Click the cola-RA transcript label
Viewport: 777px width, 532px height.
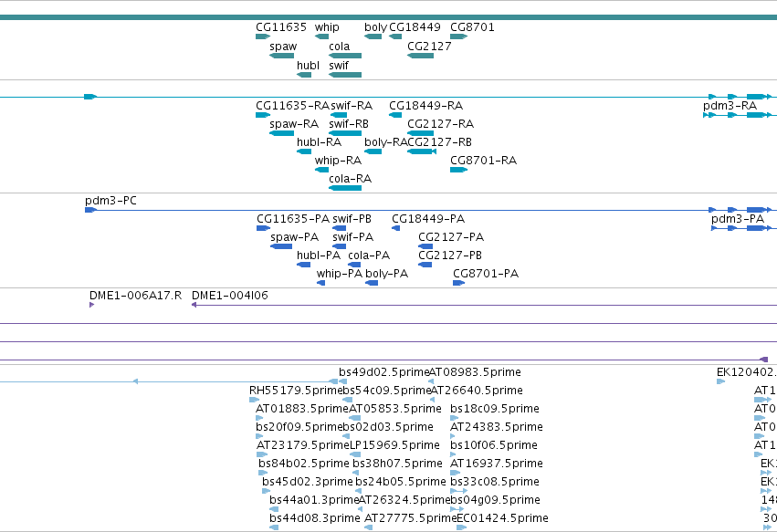[351, 179]
